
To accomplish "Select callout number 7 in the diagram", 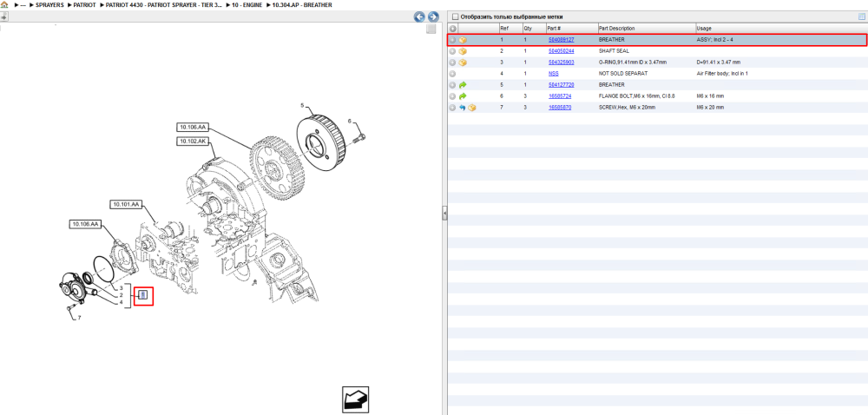I will tap(79, 318).
